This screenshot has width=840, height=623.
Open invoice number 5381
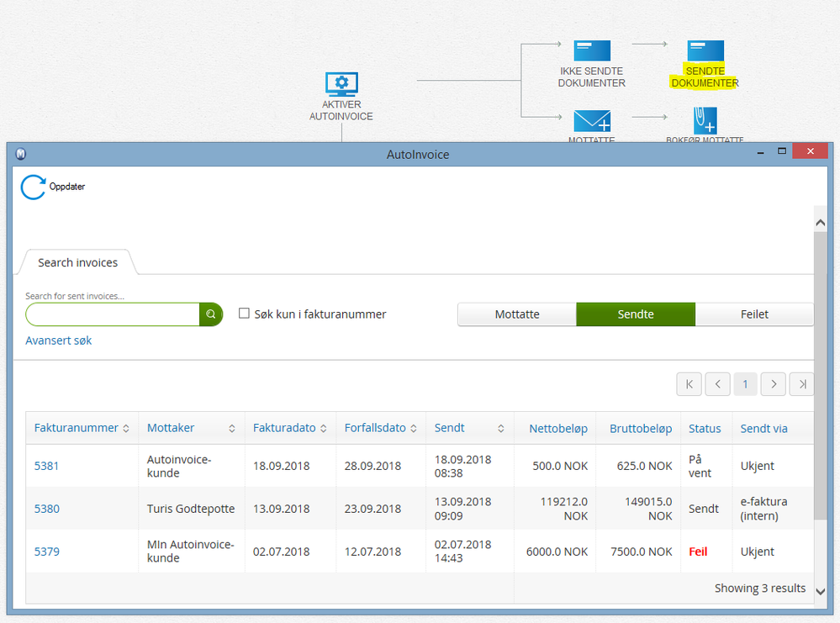(46, 466)
